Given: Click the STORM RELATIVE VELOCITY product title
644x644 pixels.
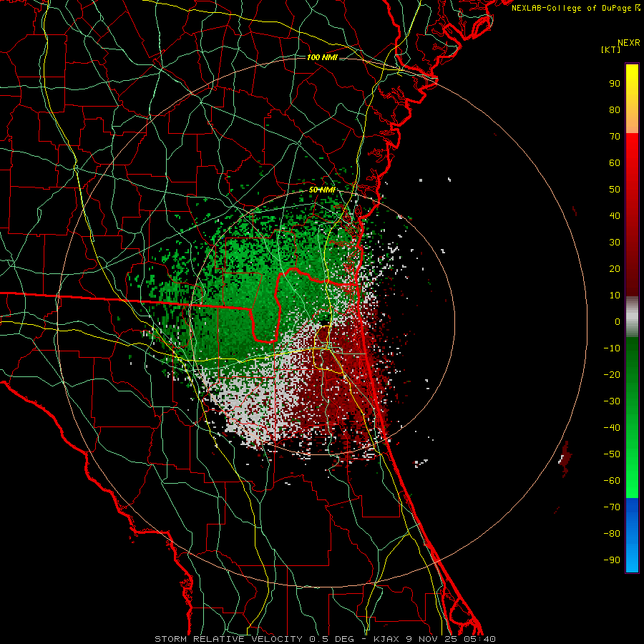Looking at the screenshot, I should coord(228,639).
